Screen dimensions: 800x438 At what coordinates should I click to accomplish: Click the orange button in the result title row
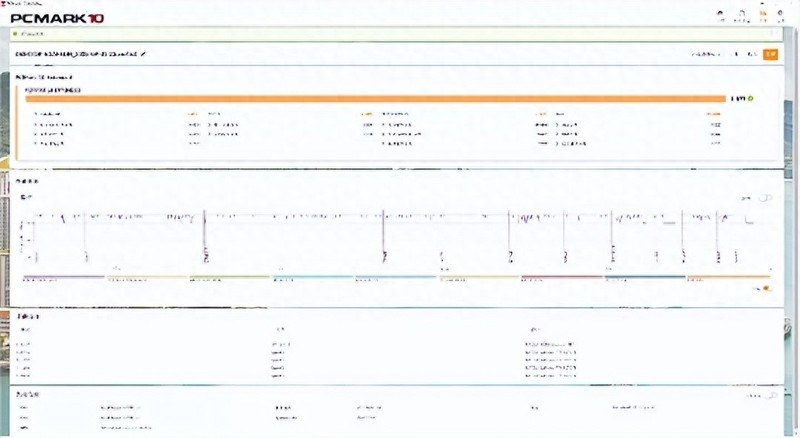click(x=770, y=54)
